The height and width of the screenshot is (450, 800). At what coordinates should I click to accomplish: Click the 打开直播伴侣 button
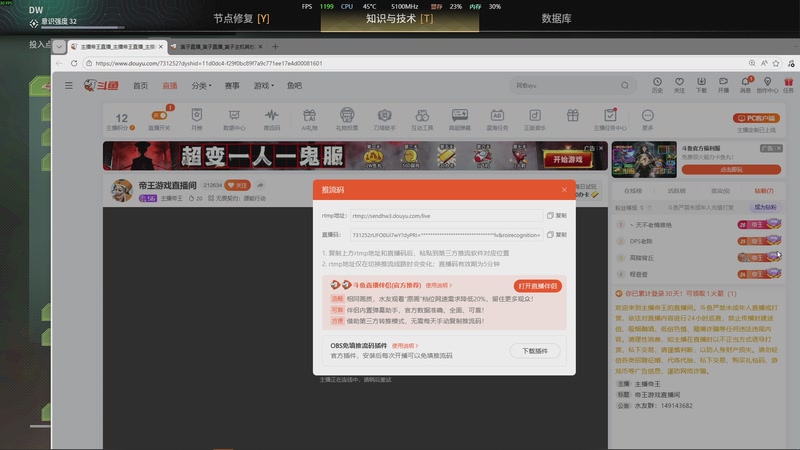pyautogui.click(x=537, y=286)
